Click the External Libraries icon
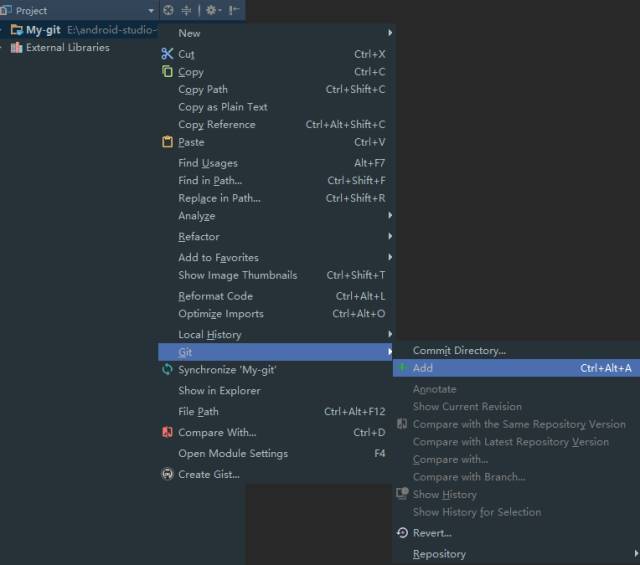Viewport: 640px width, 565px height. [x=16, y=48]
